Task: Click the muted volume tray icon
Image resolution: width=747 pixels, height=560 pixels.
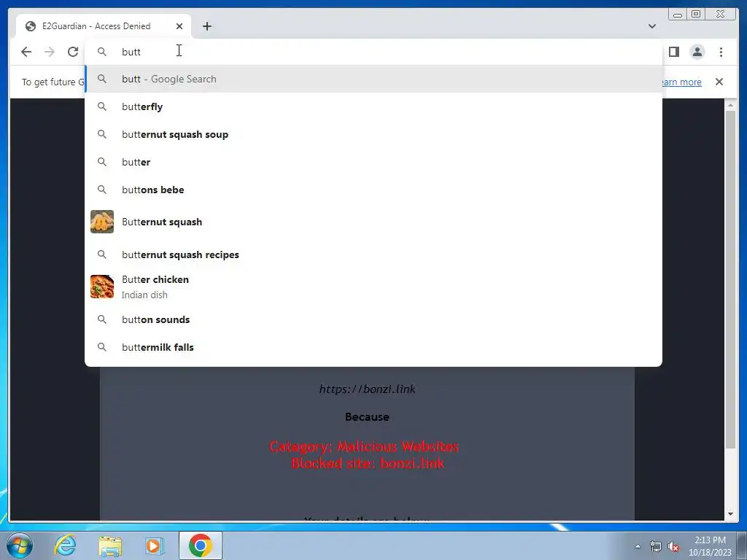Action: [x=673, y=546]
